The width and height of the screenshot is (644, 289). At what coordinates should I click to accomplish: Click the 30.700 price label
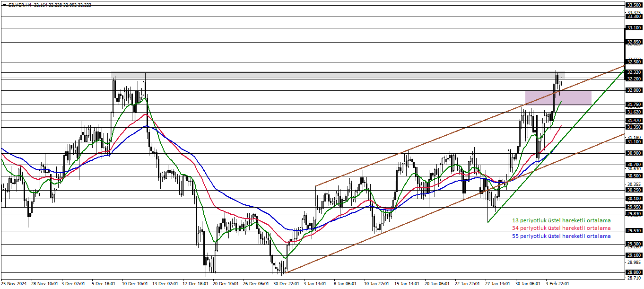(x=634, y=164)
